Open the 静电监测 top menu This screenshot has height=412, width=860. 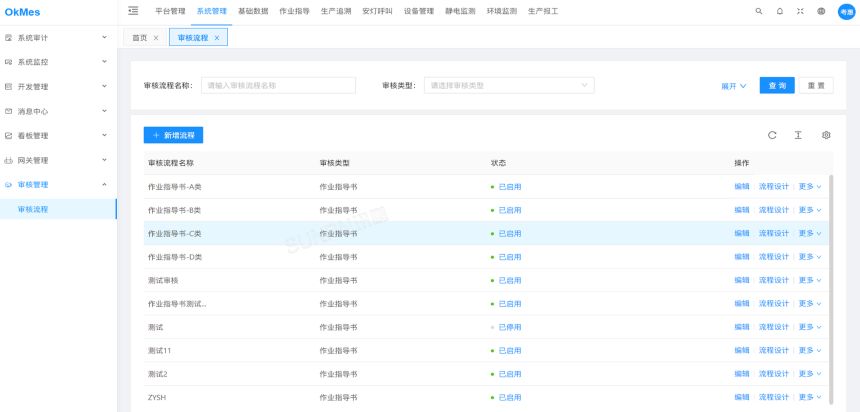click(460, 11)
